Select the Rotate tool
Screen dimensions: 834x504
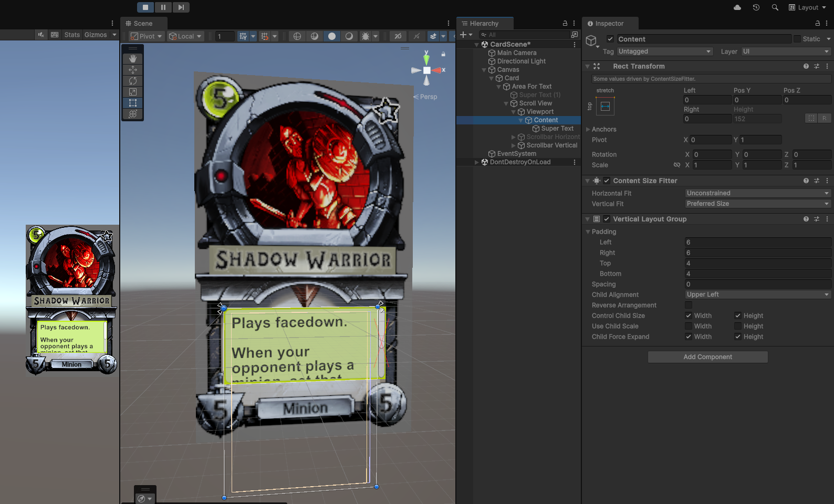[133, 81]
